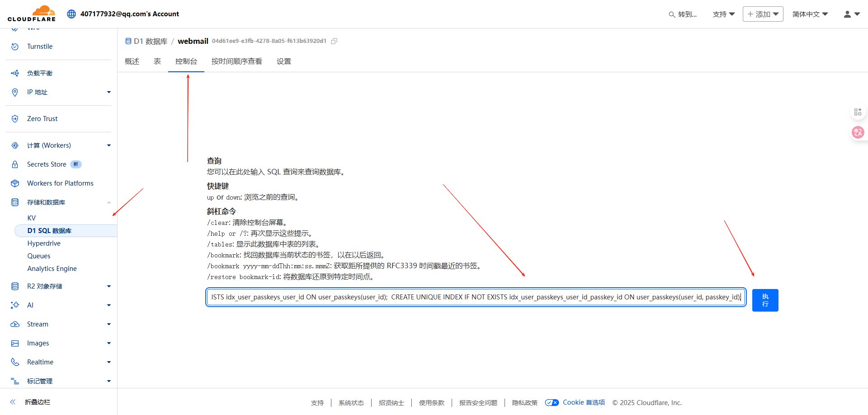Open the 支持 dropdown
Image resolution: width=868 pixels, height=415 pixels.
click(723, 14)
